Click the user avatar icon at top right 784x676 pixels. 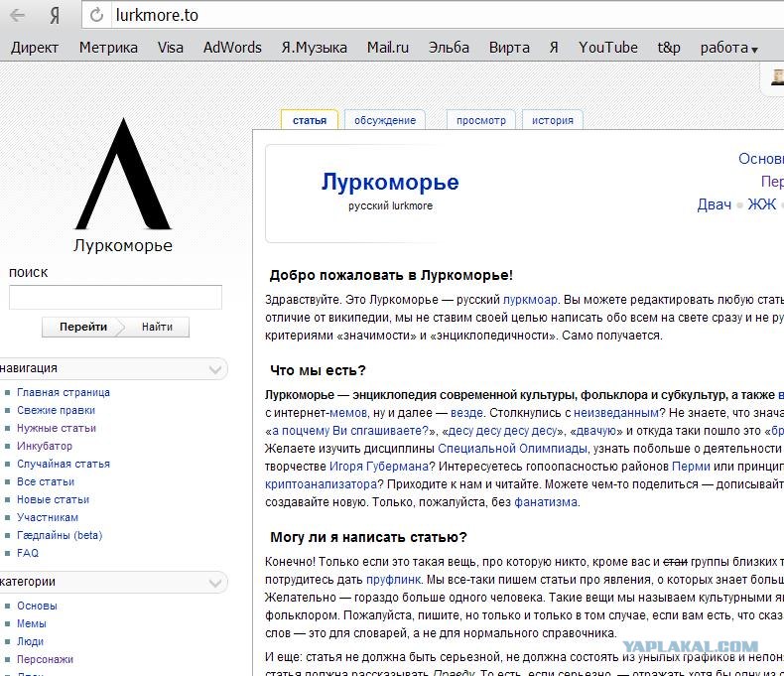point(777,77)
